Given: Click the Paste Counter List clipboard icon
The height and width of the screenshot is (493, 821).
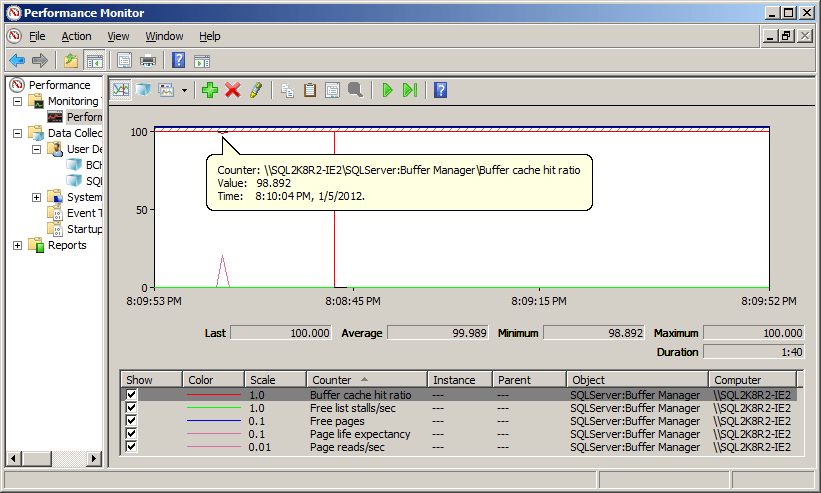Looking at the screenshot, I should point(310,90).
